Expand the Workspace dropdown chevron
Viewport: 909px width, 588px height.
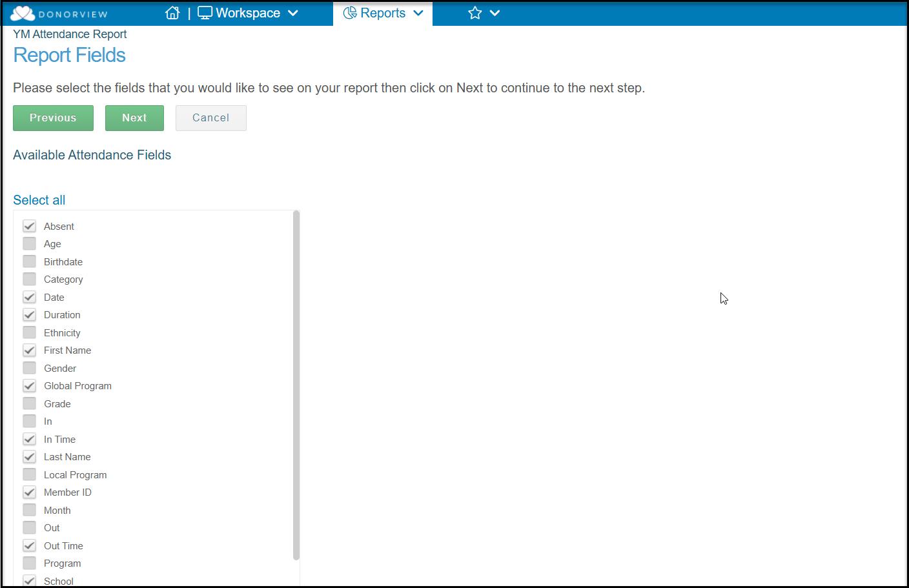pos(293,13)
